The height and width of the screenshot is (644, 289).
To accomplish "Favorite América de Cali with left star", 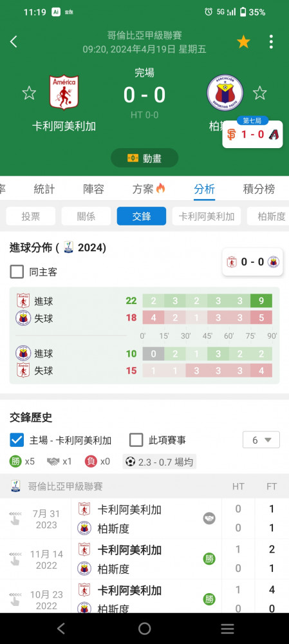I will (x=29, y=93).
